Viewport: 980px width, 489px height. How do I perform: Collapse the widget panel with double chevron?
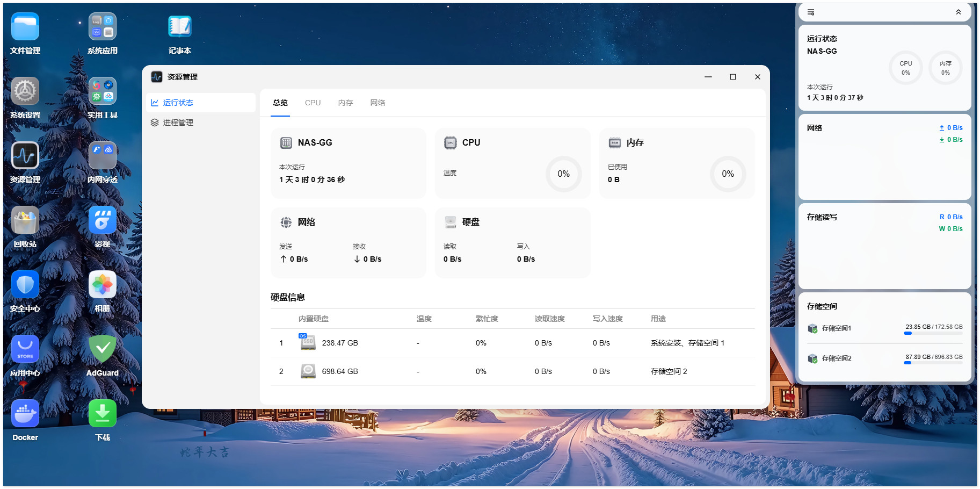(x=959, y=12)
